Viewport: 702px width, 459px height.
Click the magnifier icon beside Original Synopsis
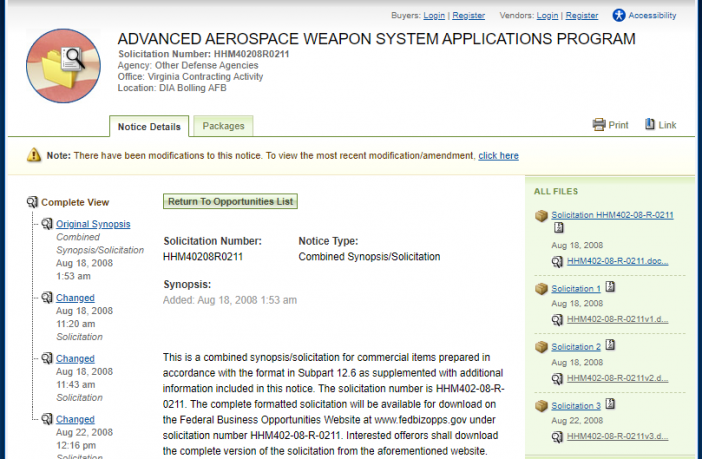pos(47,223)
